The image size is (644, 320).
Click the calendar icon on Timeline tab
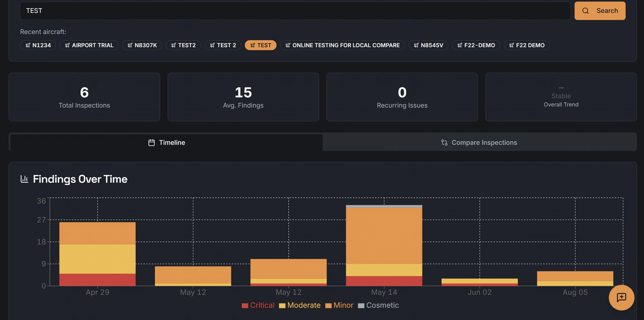152,142
